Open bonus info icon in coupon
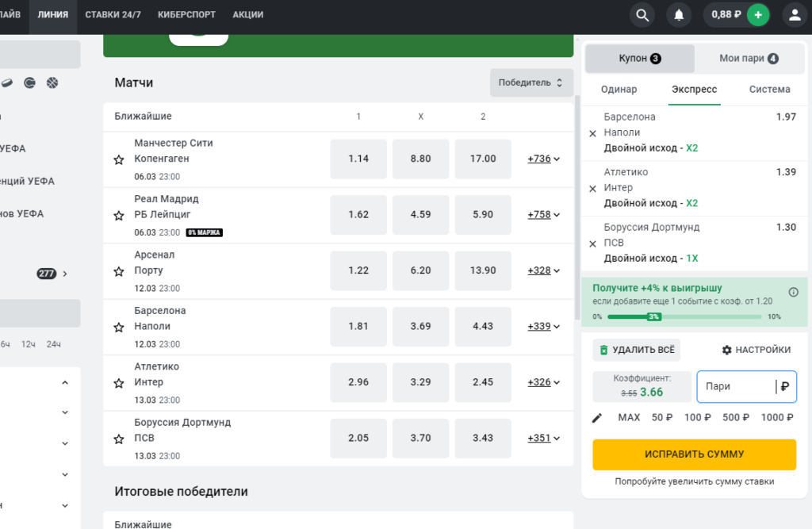 click(x=793, y=292)
